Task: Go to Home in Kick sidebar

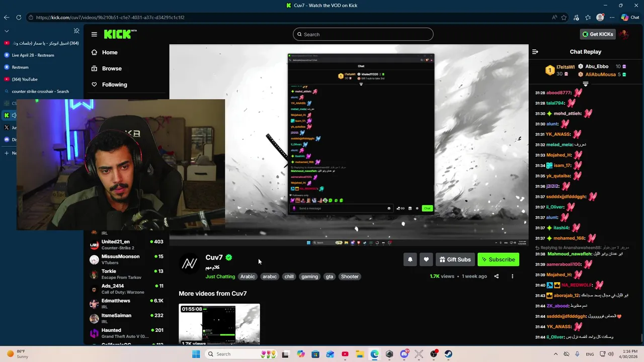Action: 104,52
